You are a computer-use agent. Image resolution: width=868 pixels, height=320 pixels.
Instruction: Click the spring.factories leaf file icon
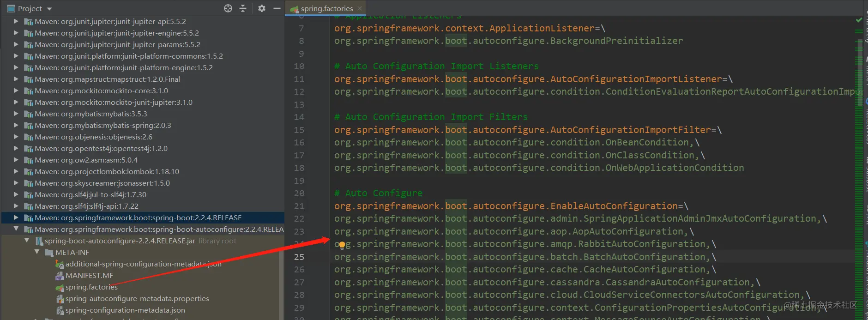tap(60, 287)
